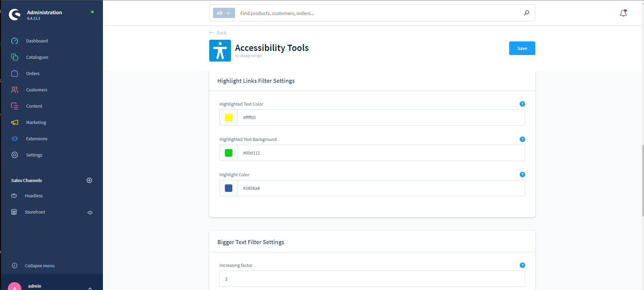Image resolution: width=644 pixels, height=290 pixels.
Task: Add a new sales channel plus icon
Action: (89, 180)
